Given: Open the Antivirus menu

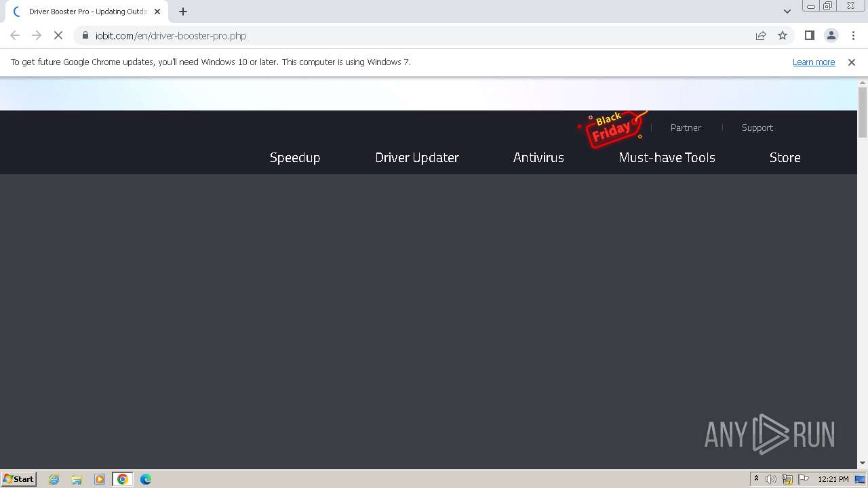Looking at the screenshot, I should click(538, 157).
